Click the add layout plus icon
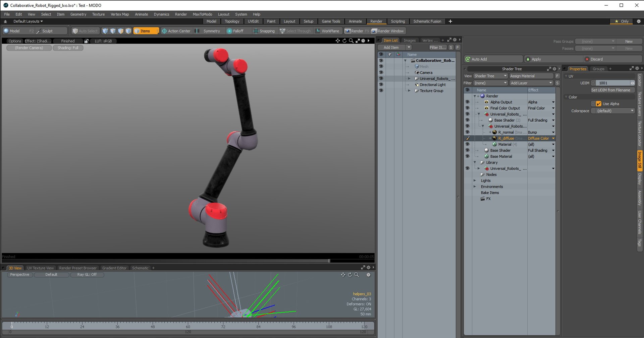The width and height of the screenshot is (644, 338). pyautogui.click(x=450, y=21)
